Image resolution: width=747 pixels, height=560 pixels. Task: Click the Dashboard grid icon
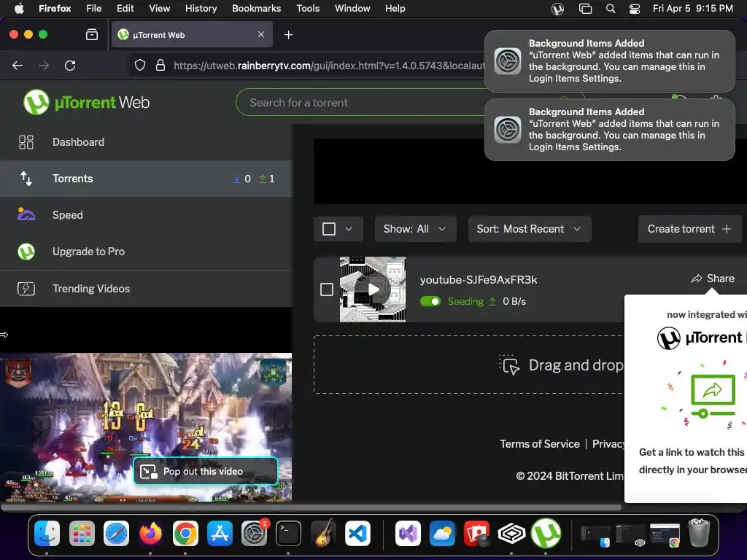[x=26, y=142]
